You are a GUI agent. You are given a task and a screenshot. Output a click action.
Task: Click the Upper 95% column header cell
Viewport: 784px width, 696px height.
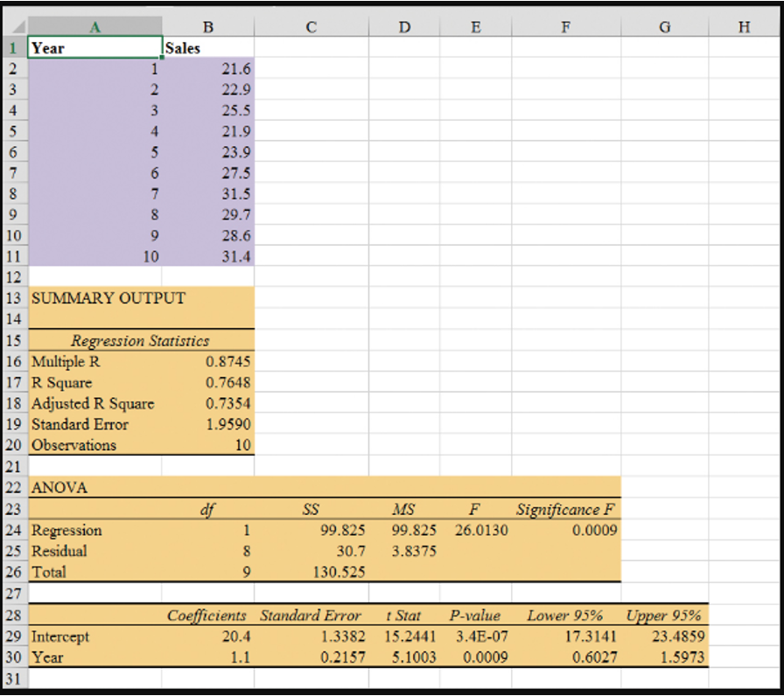[664, 616]
